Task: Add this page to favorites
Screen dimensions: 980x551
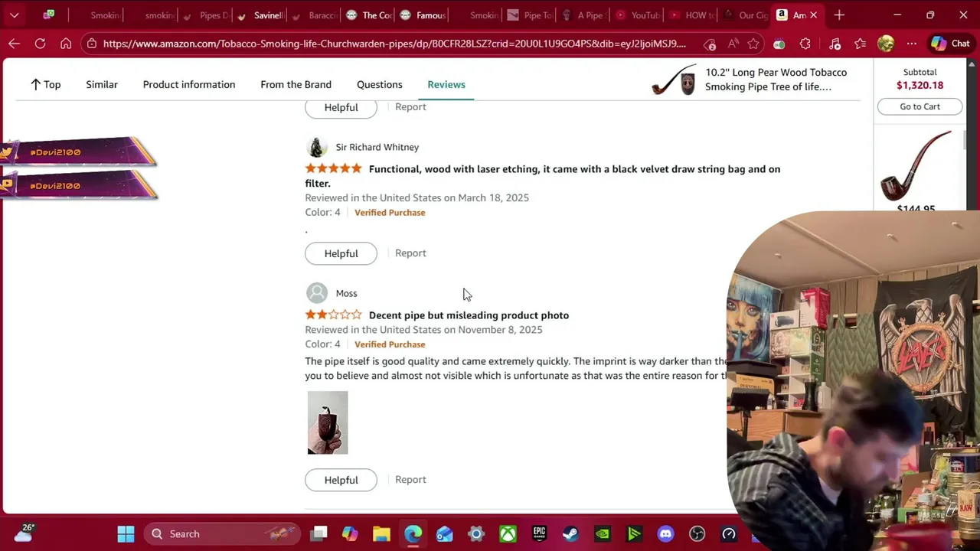Action: 753,44
